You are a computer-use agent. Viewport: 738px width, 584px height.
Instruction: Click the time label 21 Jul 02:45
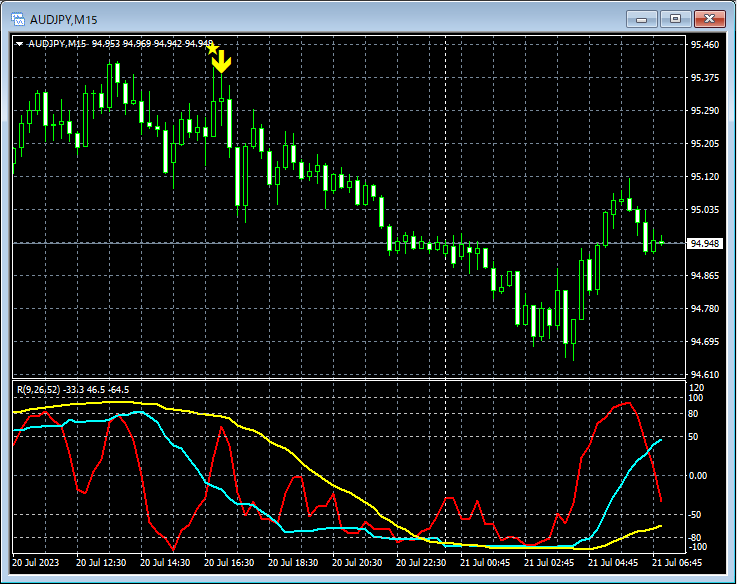coord(549,563)
